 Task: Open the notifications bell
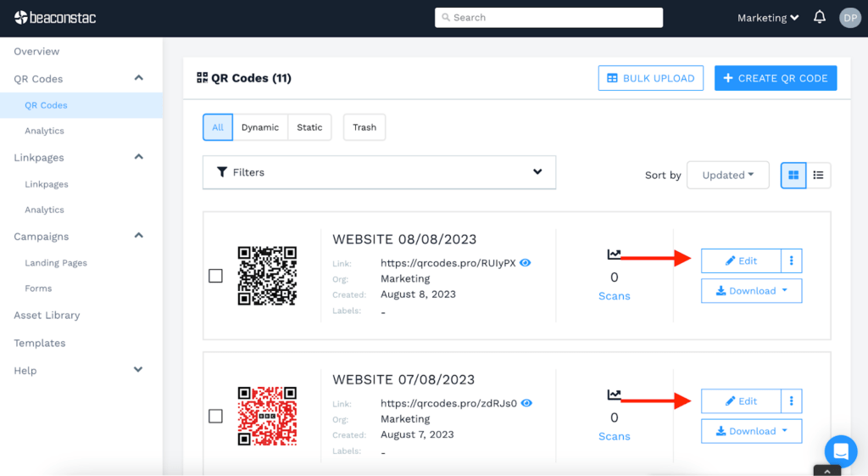[820, 17]
